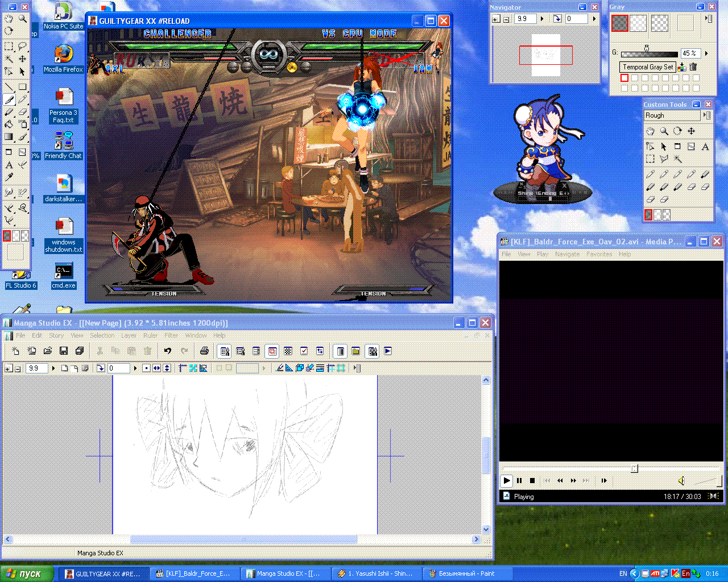Select the Gradation tool in left palette
This screenshot has width=728, height=582.
pos(9,136)
